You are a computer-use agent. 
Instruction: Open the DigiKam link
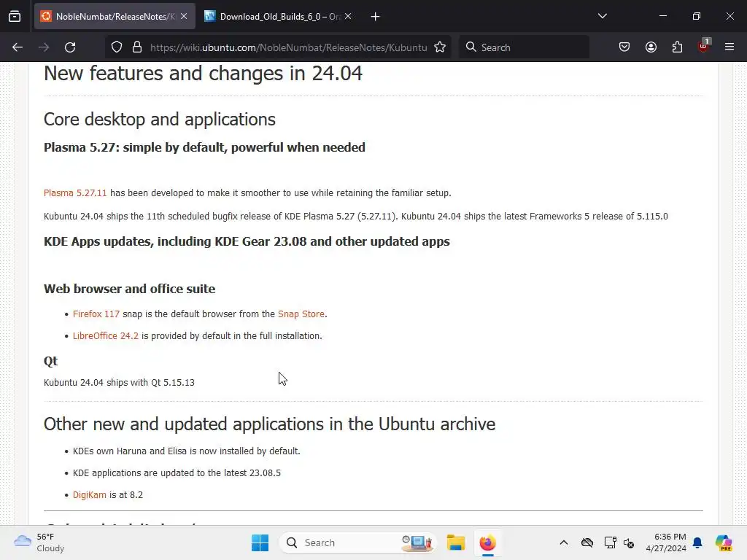[x=90, y=495]
